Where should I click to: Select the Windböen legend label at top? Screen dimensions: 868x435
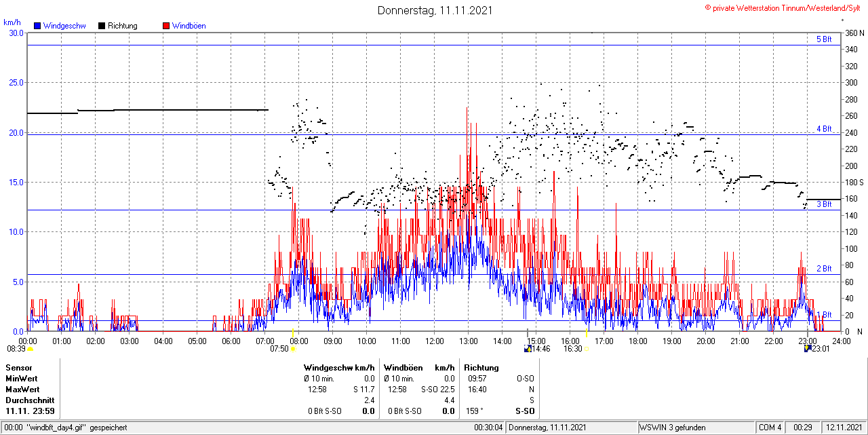(189, 26)
